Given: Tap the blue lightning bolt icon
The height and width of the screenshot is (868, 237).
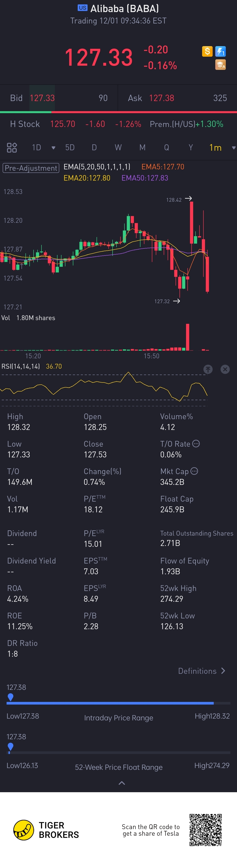Looking at the screenshot, I should pyautogui.click(x=221, y=51).
